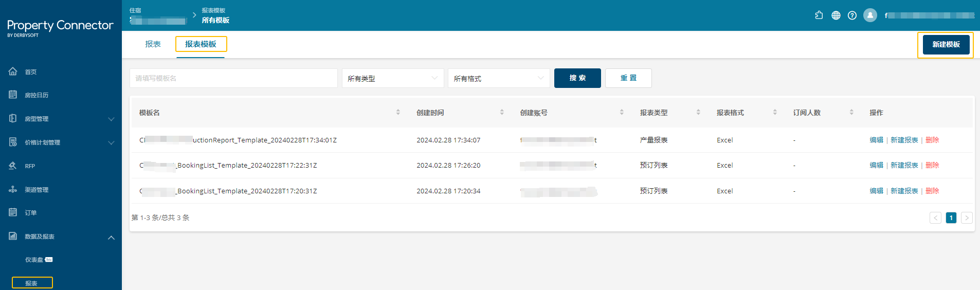This screenshot has width=980, height=290.
Task: Expand the 价格计划管理 menu chevron
Action: click(111, 142)
